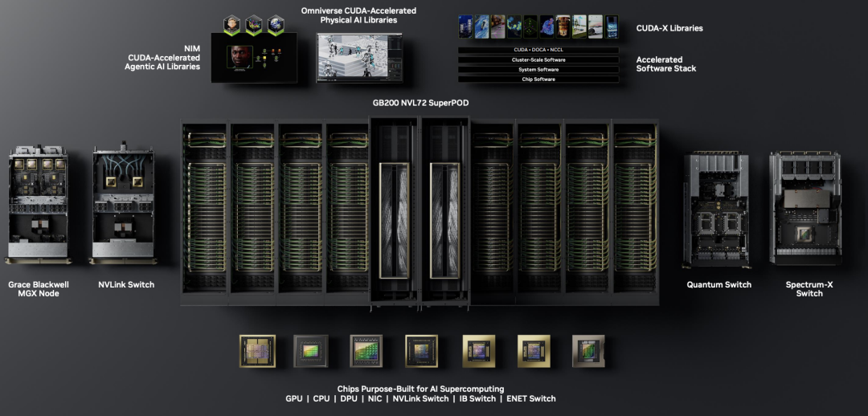Screen dimensions: 868x416
Task: Select the green wireframe cube CUDA-X tile
Action: point(530,27)
